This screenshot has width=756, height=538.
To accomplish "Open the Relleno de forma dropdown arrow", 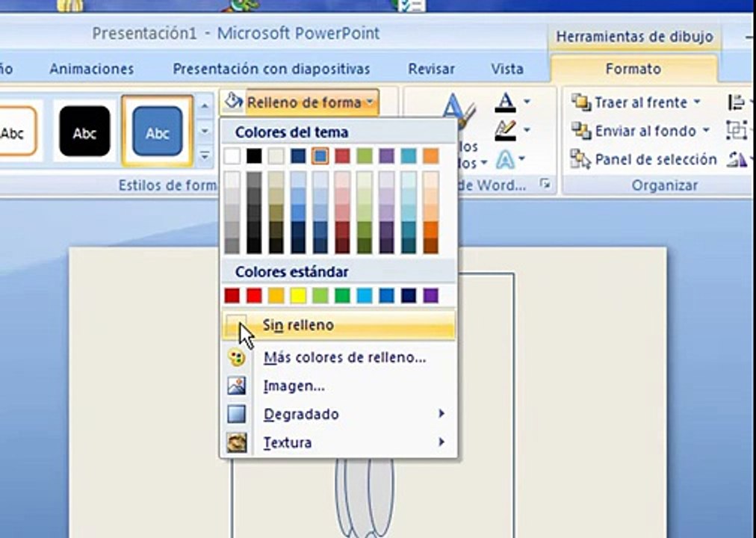I will click(x=370, y=102).
